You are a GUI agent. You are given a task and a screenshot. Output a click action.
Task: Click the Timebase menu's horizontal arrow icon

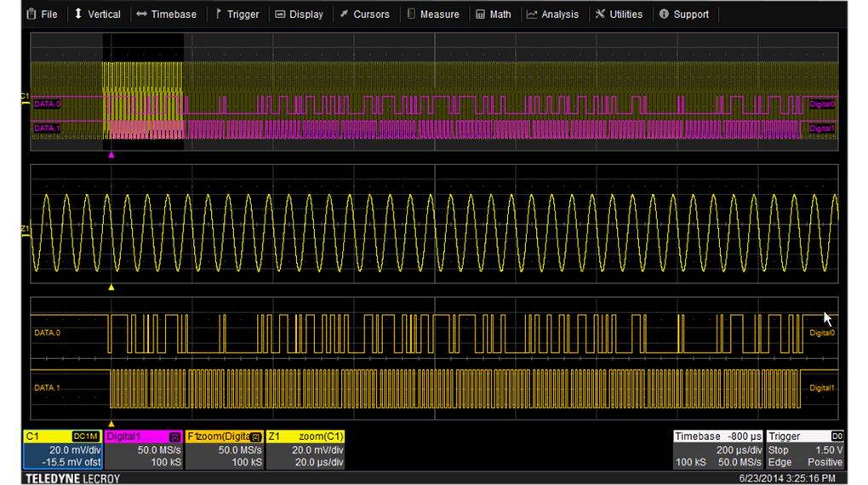point(142,14)
